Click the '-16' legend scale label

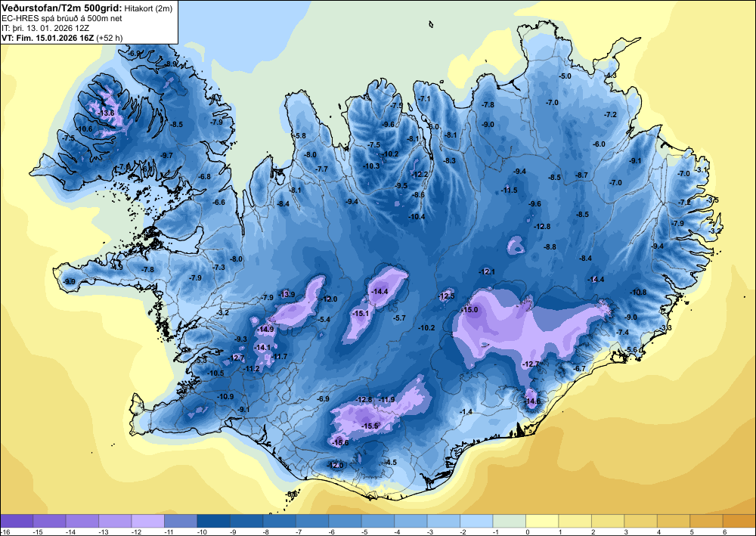point(5,531)
